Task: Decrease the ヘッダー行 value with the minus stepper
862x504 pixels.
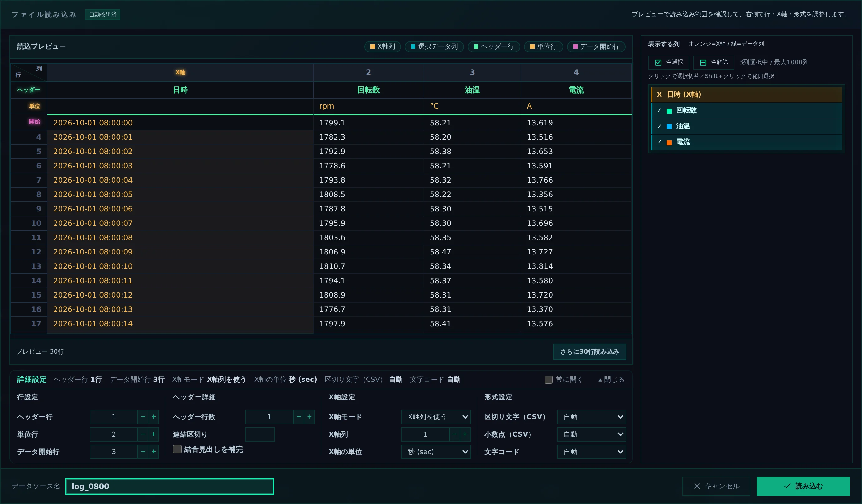Action: [x=143, y=417]
